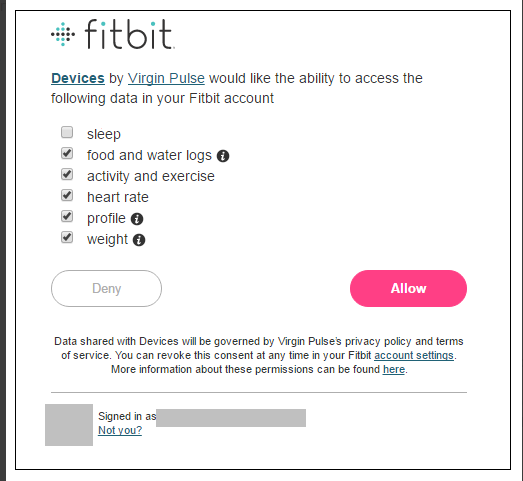
Task: Click the pink Allow button
Action: pyautogui.click(x=408, y=289)
